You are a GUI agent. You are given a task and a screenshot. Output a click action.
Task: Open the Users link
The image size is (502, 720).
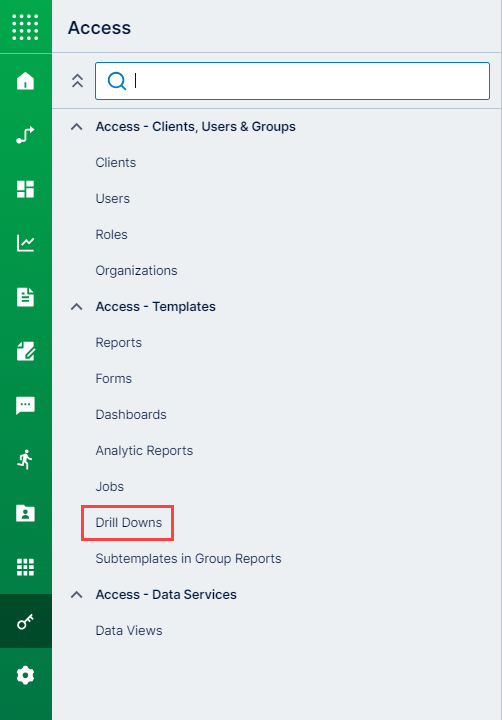coord(113,198)
